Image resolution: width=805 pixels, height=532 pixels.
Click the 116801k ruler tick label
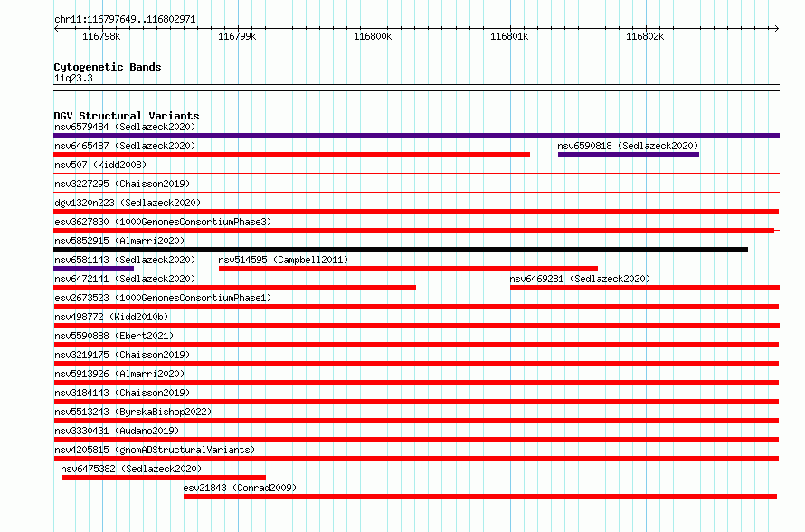(x=509, y=36)
